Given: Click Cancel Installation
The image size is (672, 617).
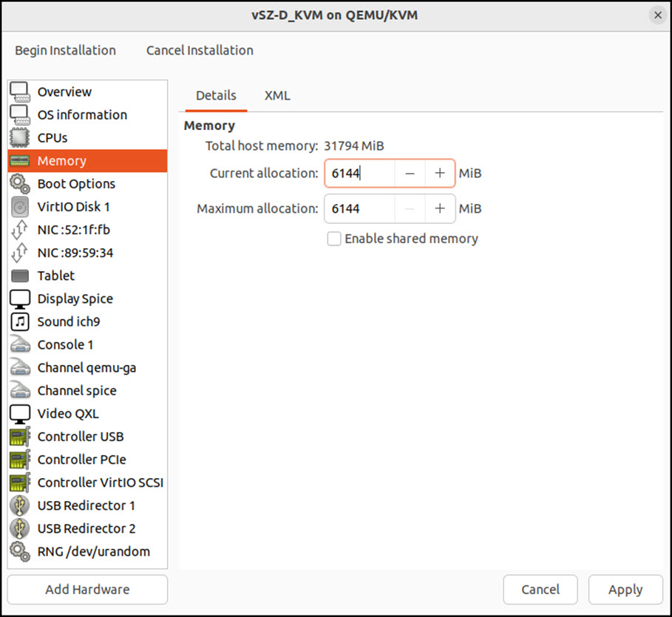Looking at the screenshot, I should [200, 50].
